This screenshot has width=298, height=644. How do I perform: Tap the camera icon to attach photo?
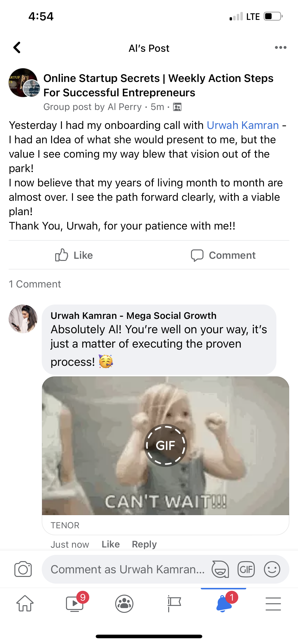tap(23, 569)
